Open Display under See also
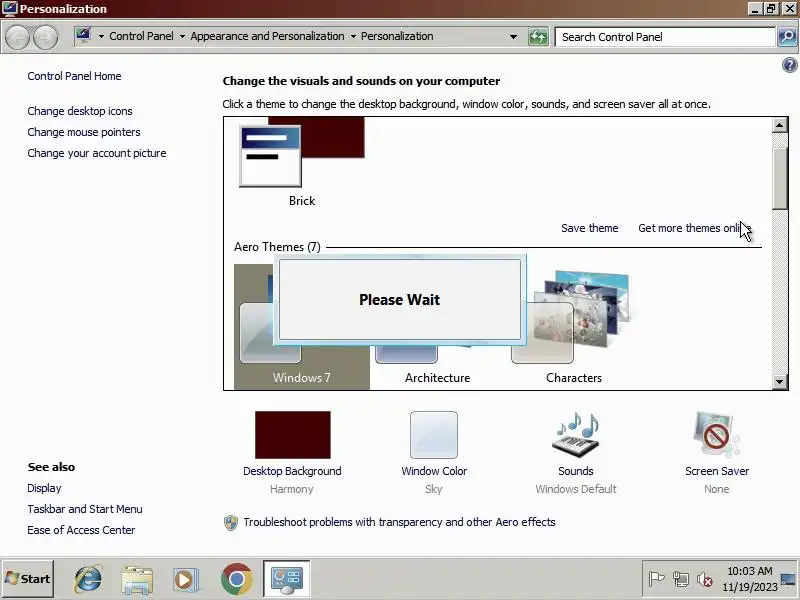800x600 pixels. [44, 488]
